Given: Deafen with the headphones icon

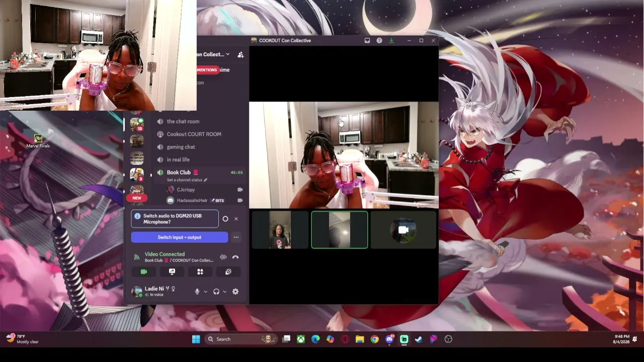Looking at the screenshot, I should point(216,292).
